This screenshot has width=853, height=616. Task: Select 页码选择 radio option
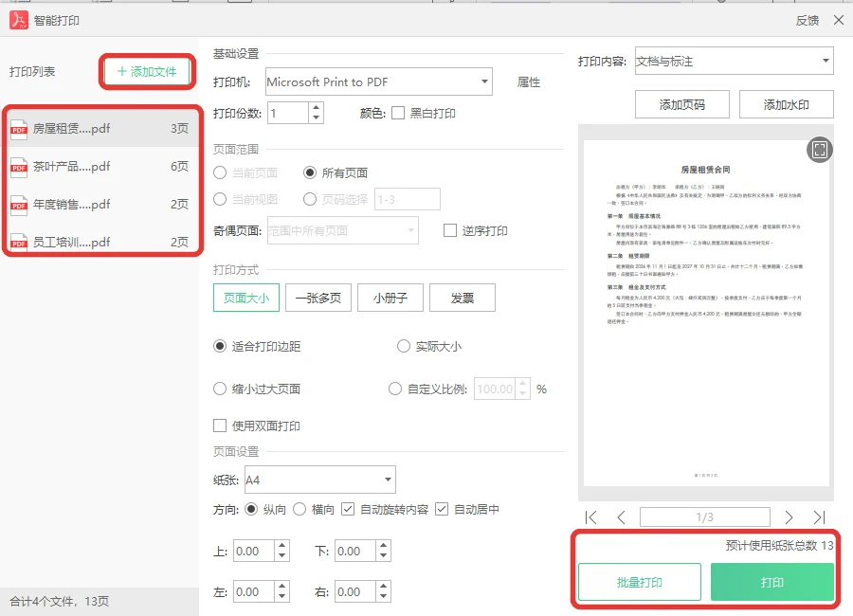point(310,199)
